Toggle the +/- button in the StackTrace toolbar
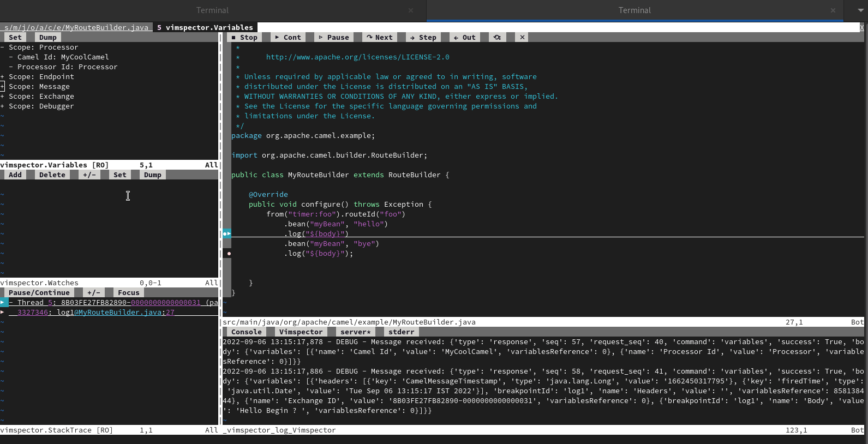This screenshot has width=868, height=444. (x=94, y=293)
